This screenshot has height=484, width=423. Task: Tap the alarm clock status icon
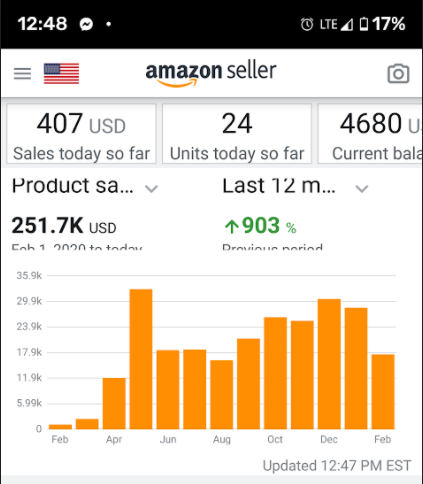point(307,24)
